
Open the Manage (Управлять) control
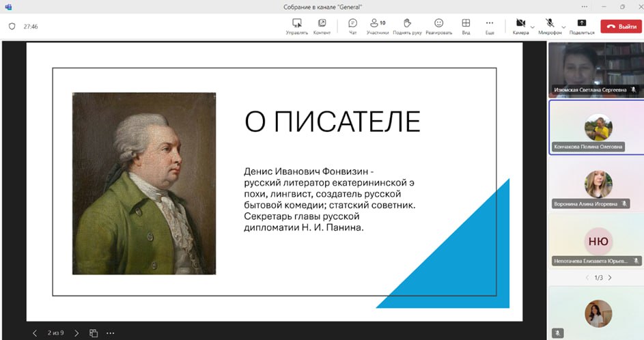[x=296, y=26]
